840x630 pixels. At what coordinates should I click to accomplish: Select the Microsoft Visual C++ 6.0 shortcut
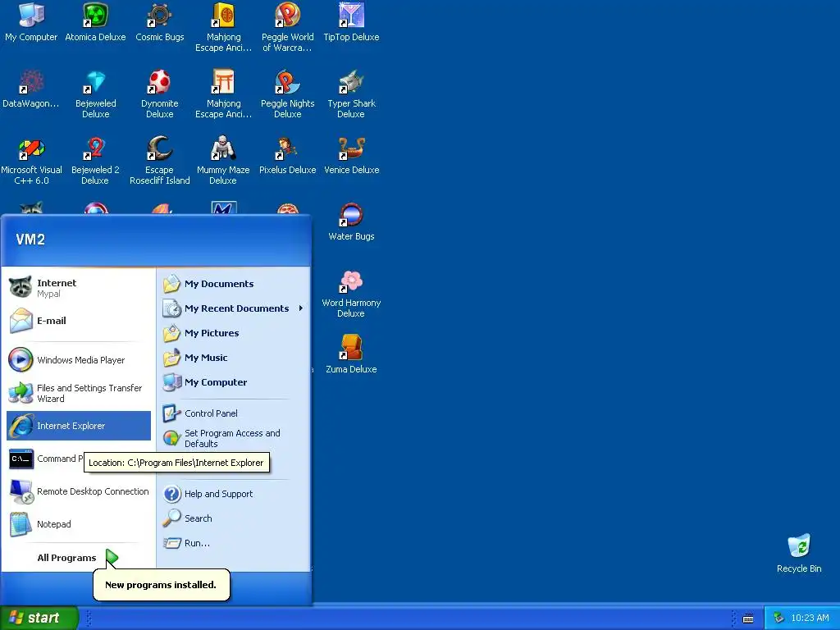tap(31, 160)
